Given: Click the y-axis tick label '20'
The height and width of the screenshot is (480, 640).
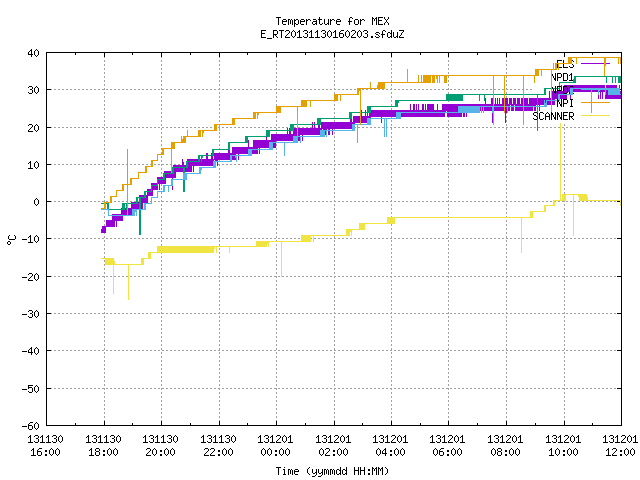Looking at the screenshot, I should pos(33,128).
